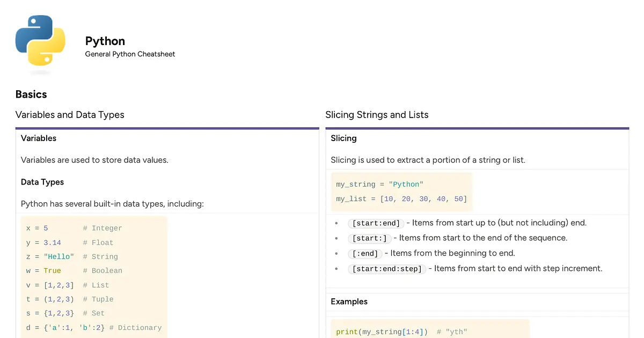Click the code badge [start:end]
The image size is (644, 338).
click(376, 223)
